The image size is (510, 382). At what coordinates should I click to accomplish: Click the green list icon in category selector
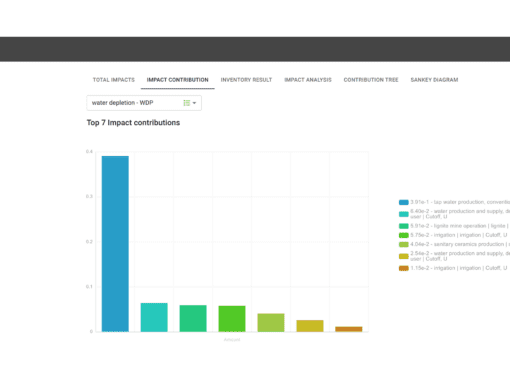187,103
